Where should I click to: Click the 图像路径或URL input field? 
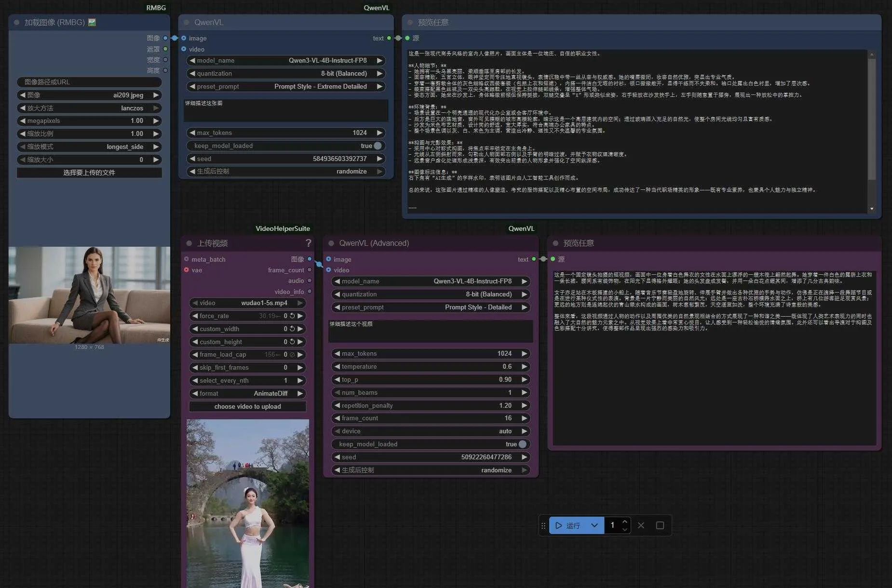[x=89, y=82]
